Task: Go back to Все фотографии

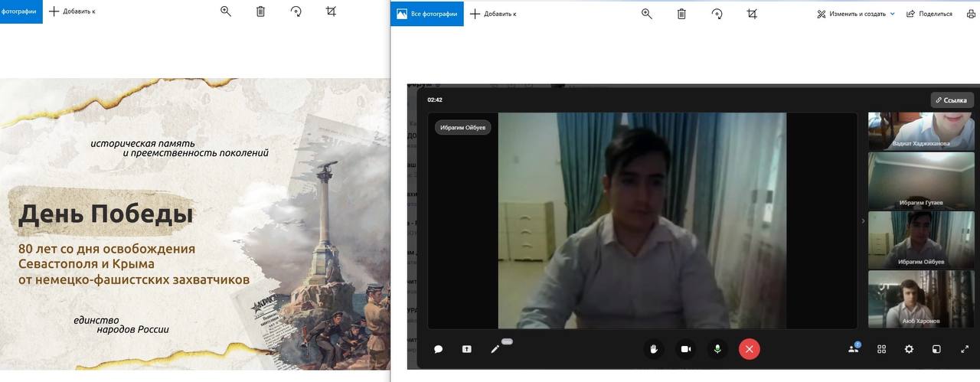Action: point(427,14)
